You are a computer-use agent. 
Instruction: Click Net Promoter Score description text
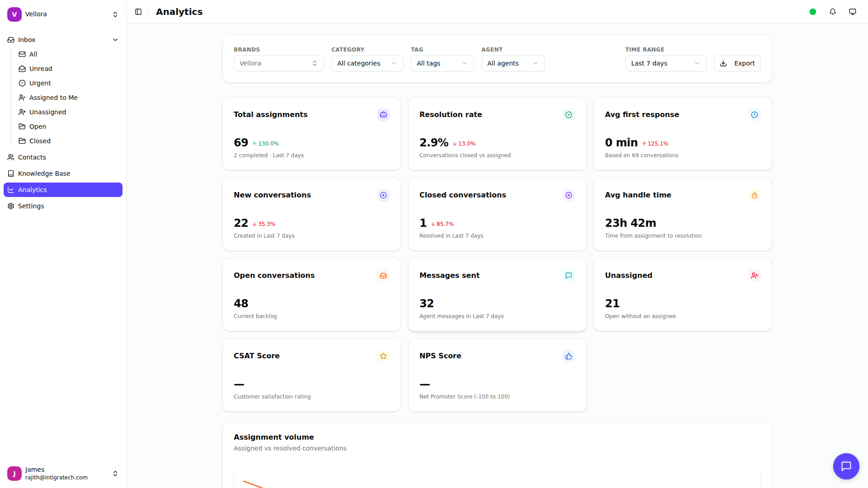click(x=464, y=397)
